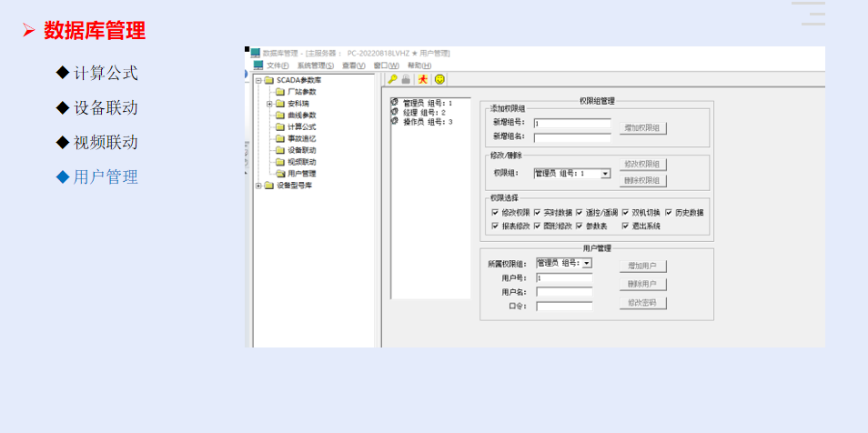
Task: Toggle the 修改权限 checkbox
Action: [x=495, y=213]
